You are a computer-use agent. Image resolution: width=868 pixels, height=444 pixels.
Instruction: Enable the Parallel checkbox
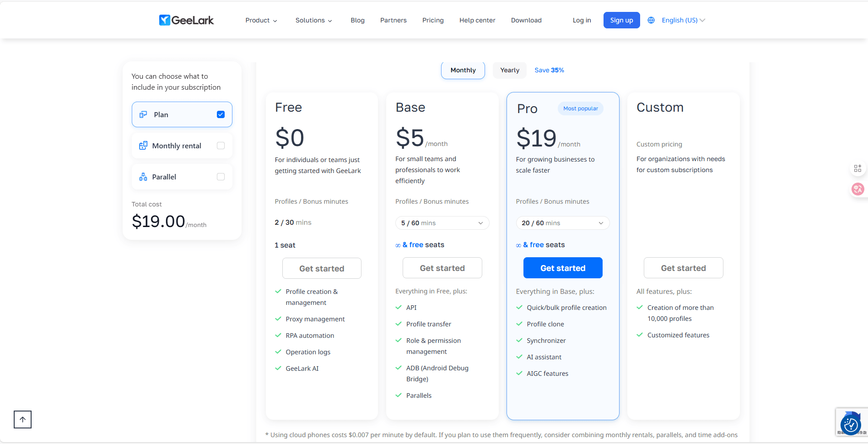(x=221, y=177)
